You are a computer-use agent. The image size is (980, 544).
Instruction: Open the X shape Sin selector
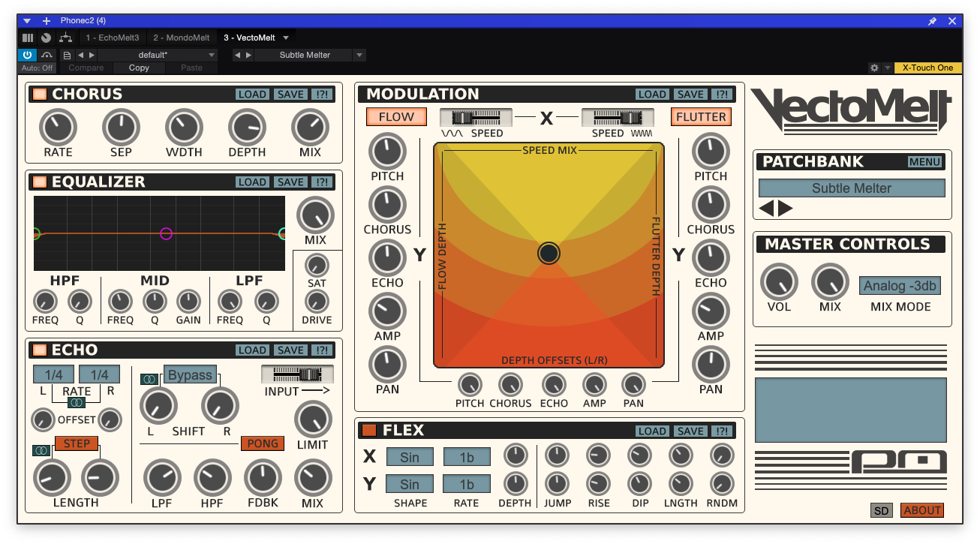410,457
